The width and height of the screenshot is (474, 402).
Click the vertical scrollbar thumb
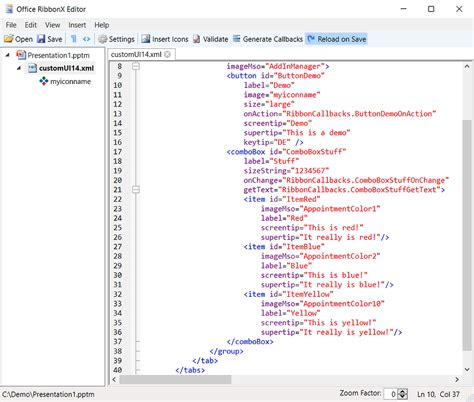point(467,235)
